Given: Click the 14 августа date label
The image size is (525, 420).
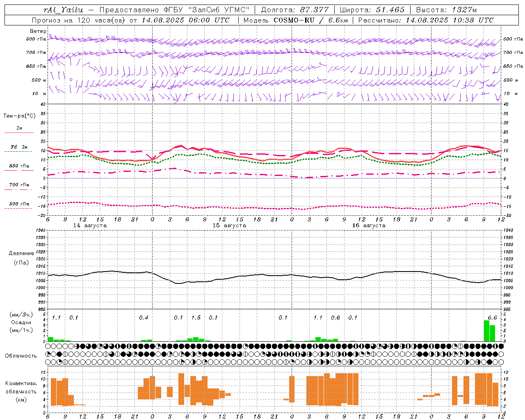Looking at the screenshot, I should point(90,226).
